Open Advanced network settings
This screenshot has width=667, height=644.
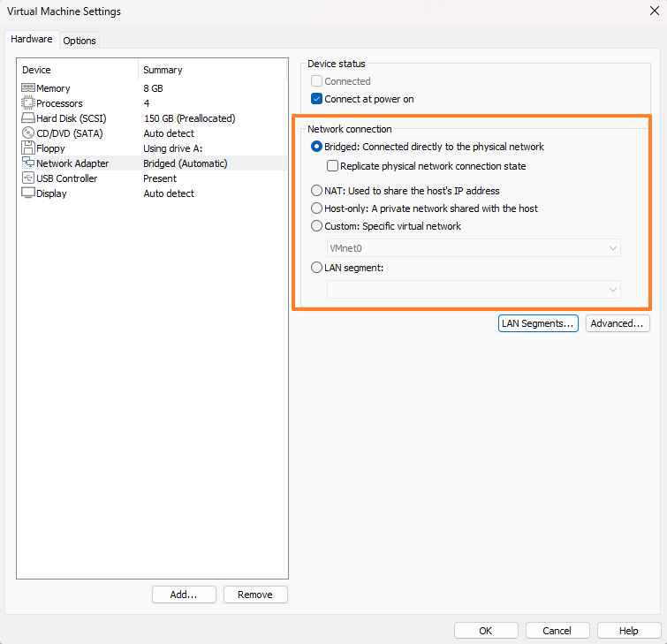(x=618, y=323)
